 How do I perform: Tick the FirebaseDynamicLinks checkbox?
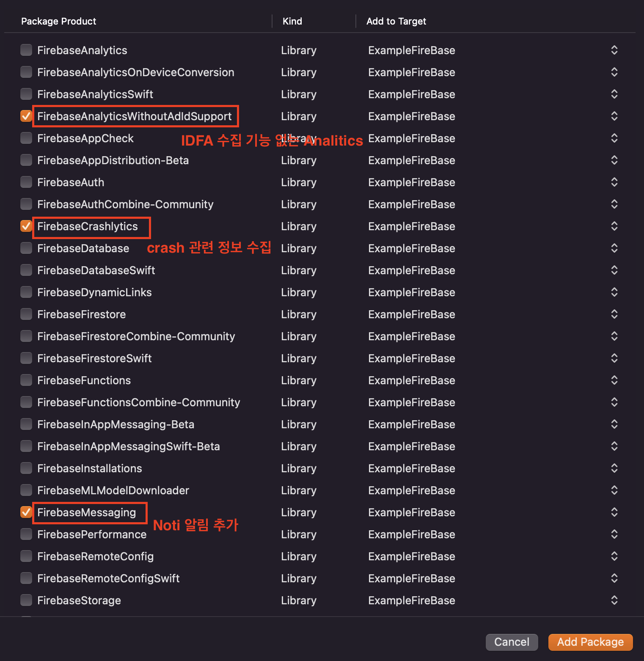[26, 292]
